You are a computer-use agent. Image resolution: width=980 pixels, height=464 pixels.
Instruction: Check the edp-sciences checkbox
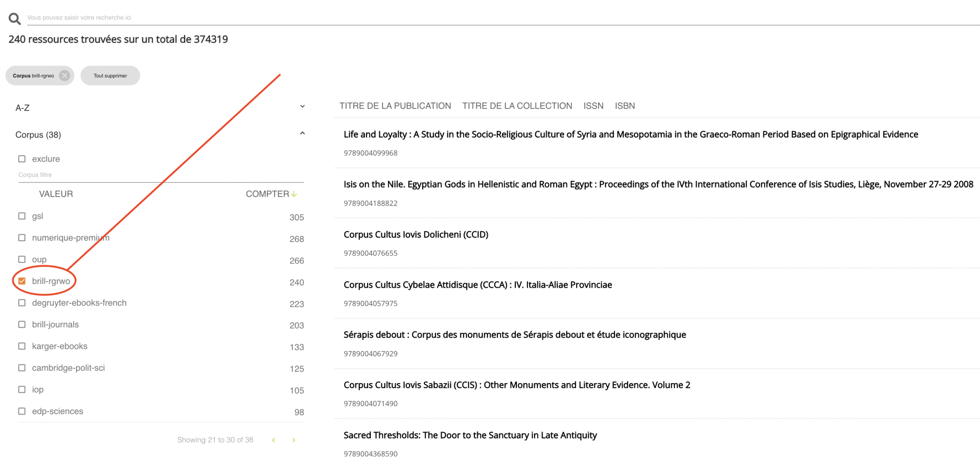(x=22, y=411)
